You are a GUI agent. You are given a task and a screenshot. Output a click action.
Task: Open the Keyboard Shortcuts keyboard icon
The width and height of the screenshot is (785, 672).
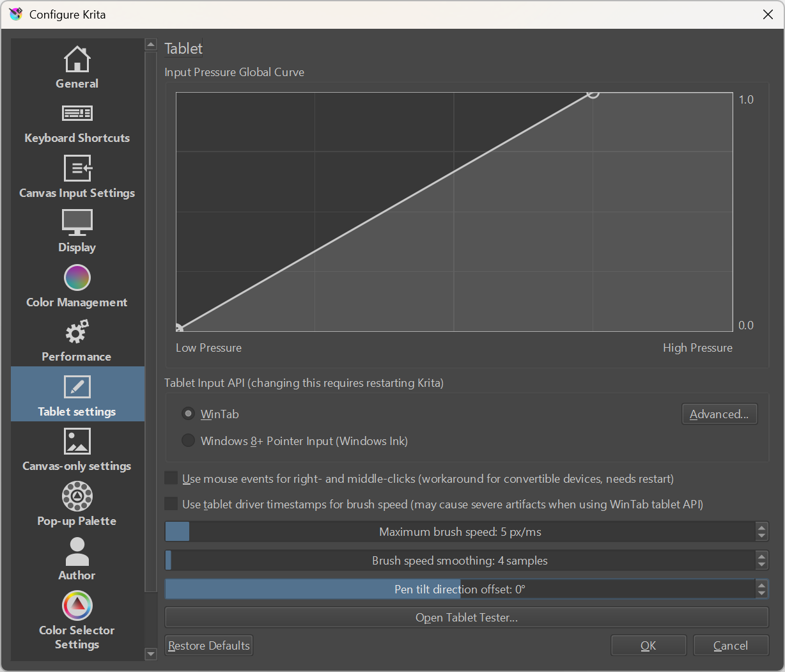point(77,113)
